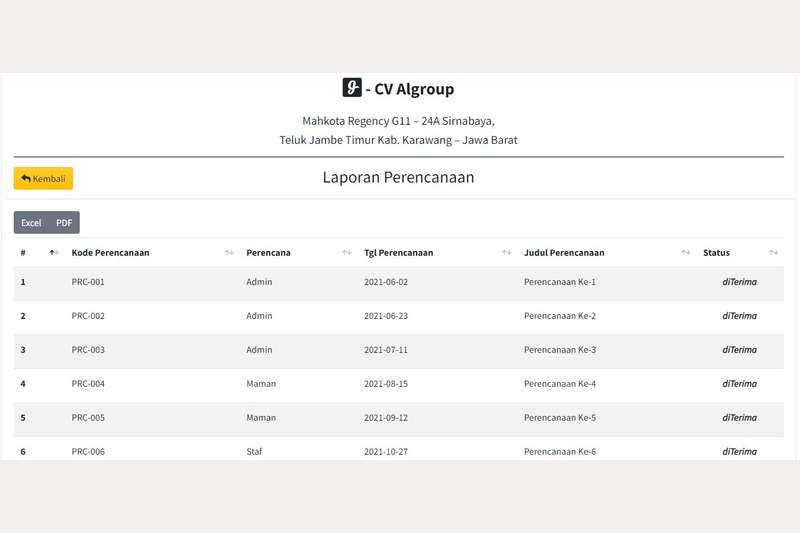Click the Perencanaan Ke-3 title cell
This screenshot has height=533, width=800.
coord(559,350)
